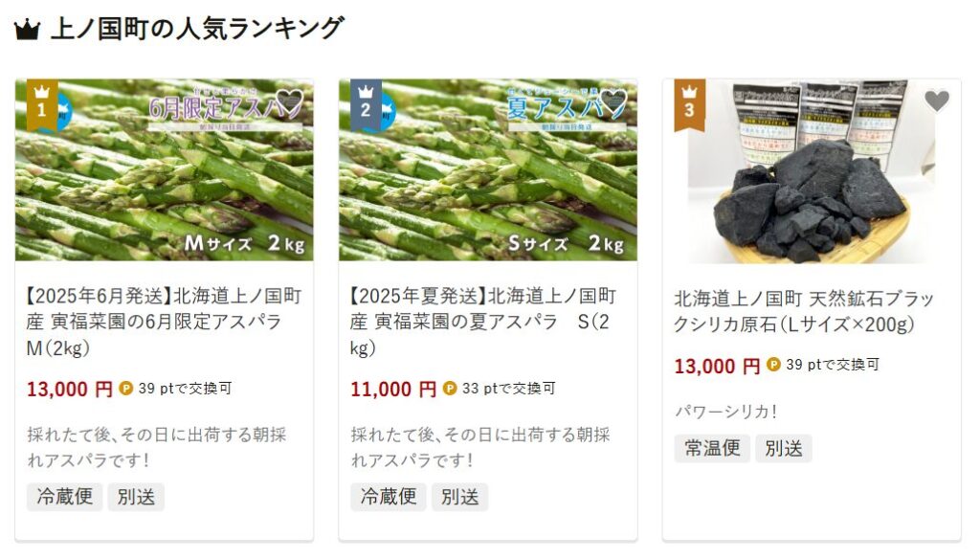This screenshot has width=980, height=559.
Task: Open the black silica stone product image
Action: 812,171
